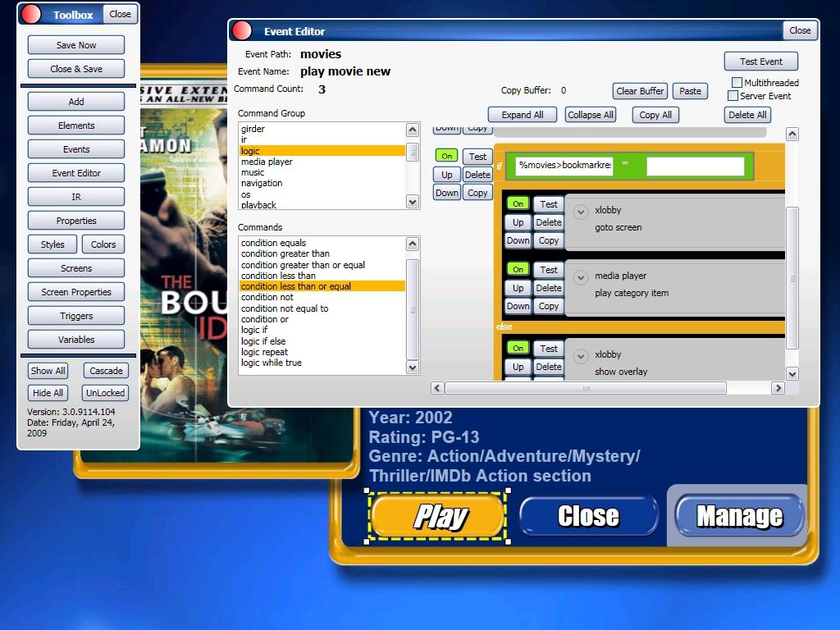Screen dimensions: 840x630
Task: Choose 'logic repeat' from the Commands list
Action: click(x=322, y=352)
